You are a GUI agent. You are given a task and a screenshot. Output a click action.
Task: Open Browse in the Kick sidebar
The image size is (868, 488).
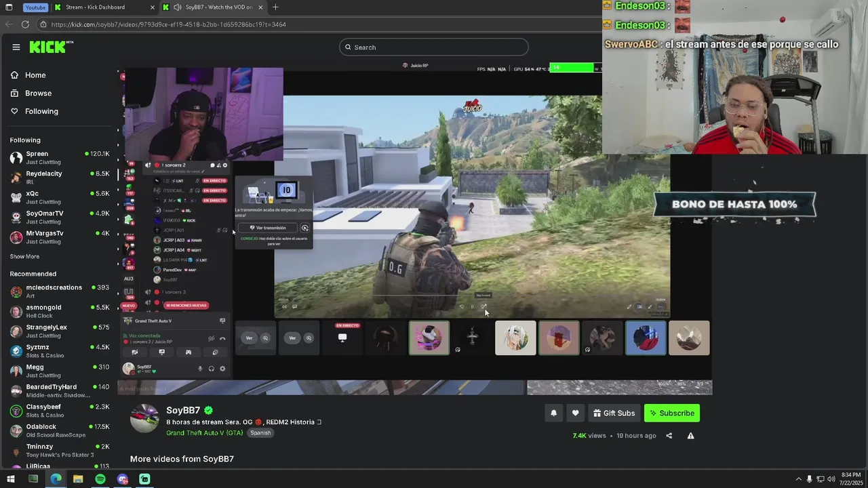(38, 93)
